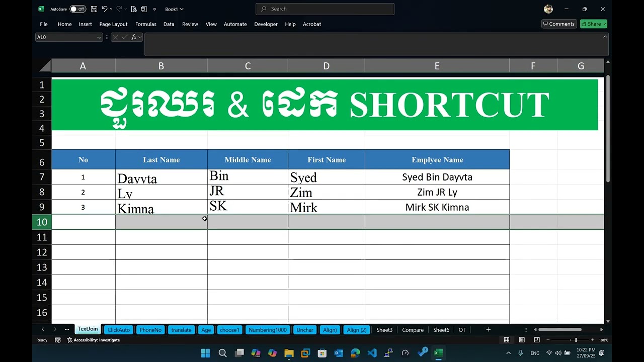The image size is (644, 362).
Task: Switch to the ClickAuto sheet tab
Action: pyautogui.click(x=119, y=330)
